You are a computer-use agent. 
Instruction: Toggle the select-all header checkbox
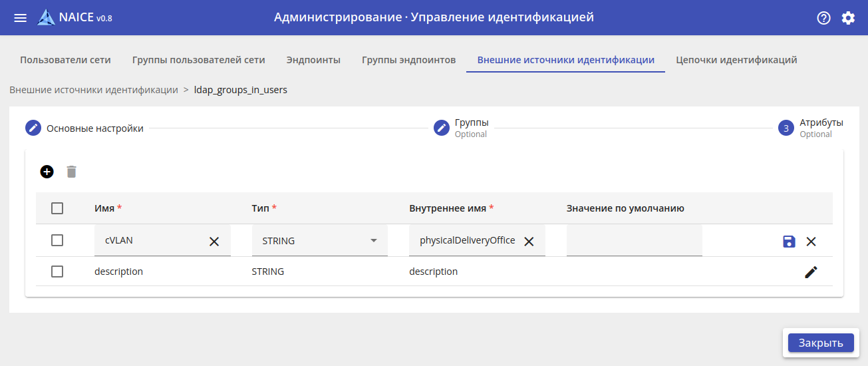[57, 208]
